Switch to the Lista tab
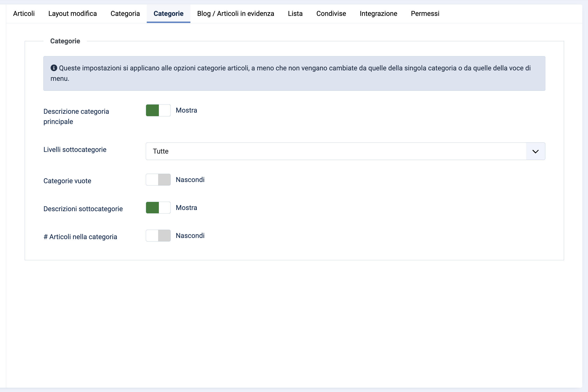 pos(295,14)
